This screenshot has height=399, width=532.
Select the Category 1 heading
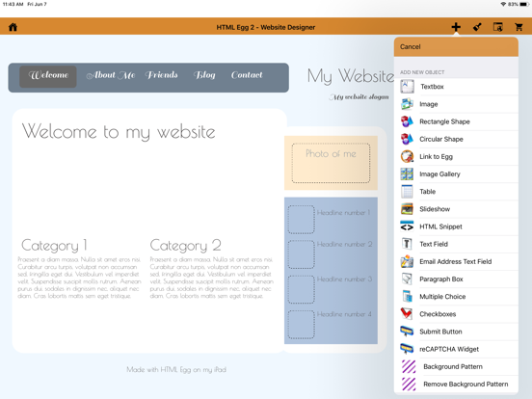(x=54, y=246)
